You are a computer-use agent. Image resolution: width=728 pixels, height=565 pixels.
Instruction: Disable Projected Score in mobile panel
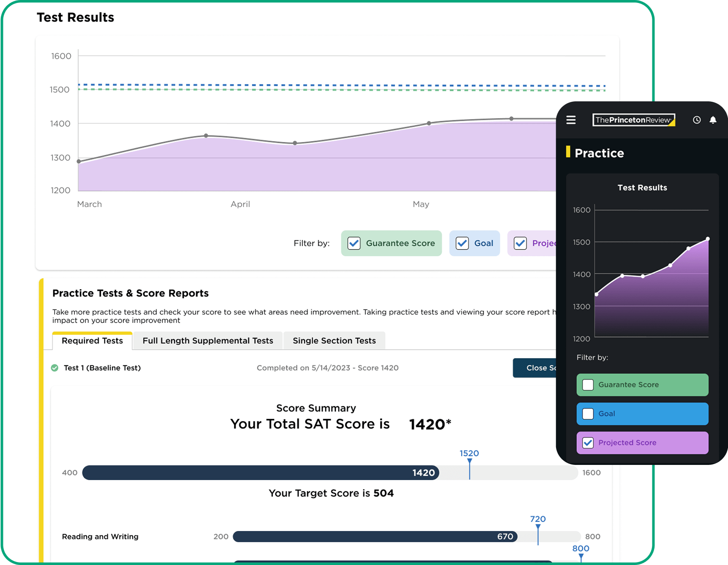588,443
